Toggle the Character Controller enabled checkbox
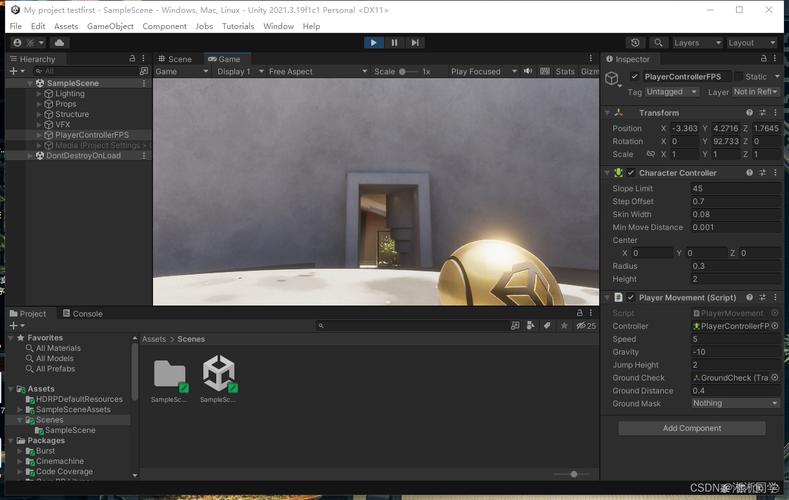 click(x=631, y=173)
